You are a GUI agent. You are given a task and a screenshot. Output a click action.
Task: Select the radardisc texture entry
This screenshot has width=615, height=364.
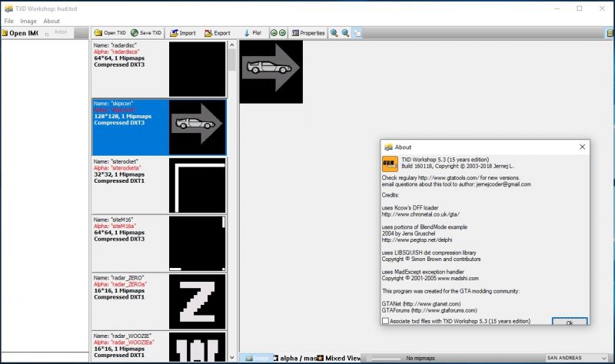(x=159, y=69)
